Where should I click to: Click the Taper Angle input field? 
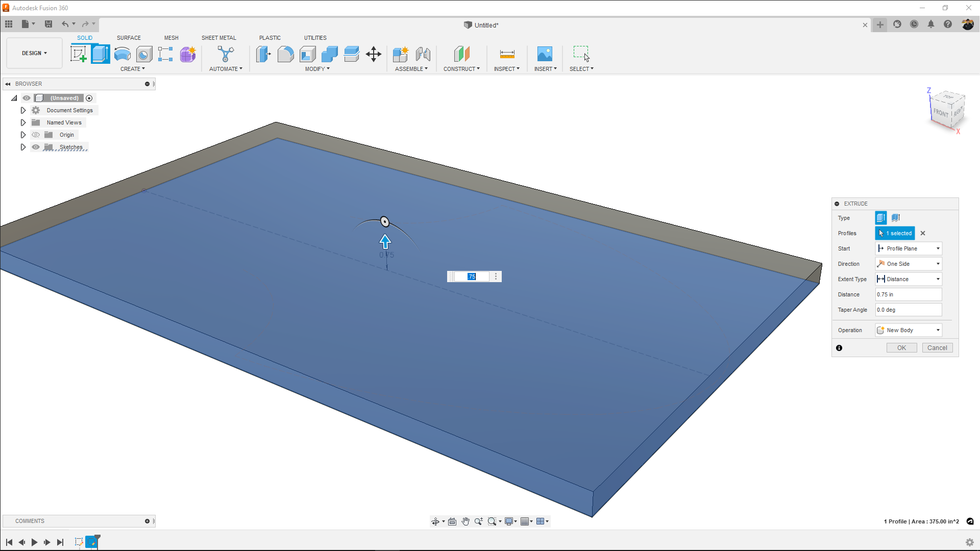coord(909,310)
